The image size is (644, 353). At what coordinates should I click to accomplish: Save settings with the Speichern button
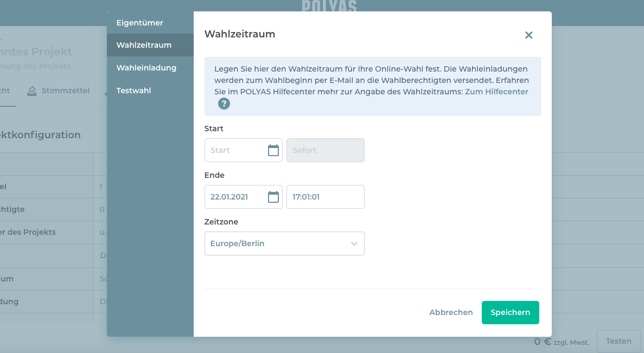pyautogui.click(x=510, y=312)
